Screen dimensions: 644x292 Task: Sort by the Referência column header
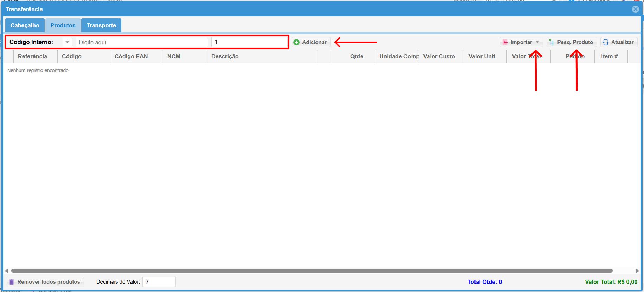pyautogui.click(x=32, y=56)
